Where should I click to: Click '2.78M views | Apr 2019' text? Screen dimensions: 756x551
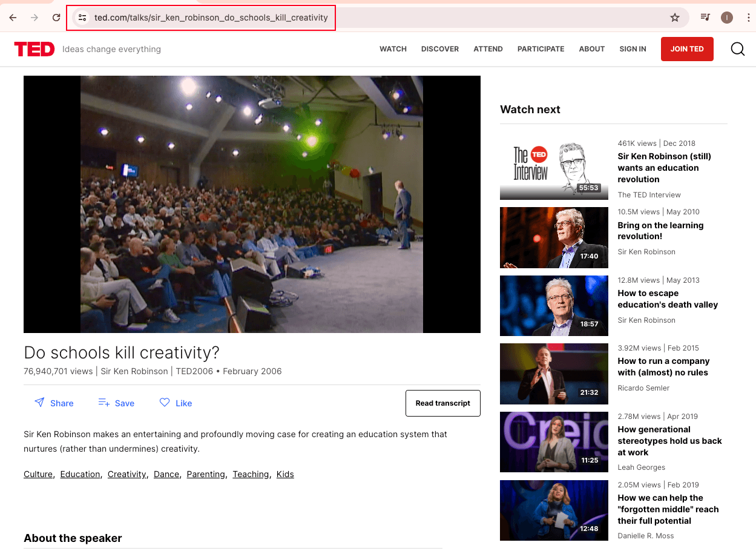point(658,417)
